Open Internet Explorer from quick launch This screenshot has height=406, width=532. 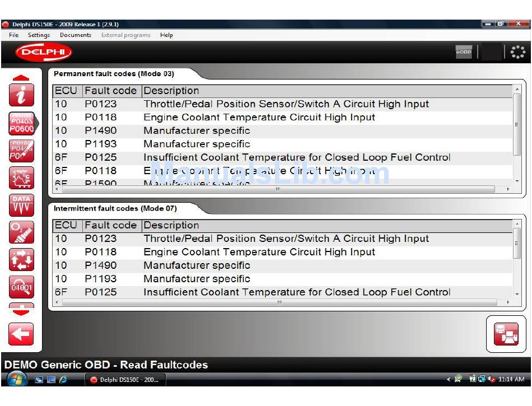coord(63,380)
